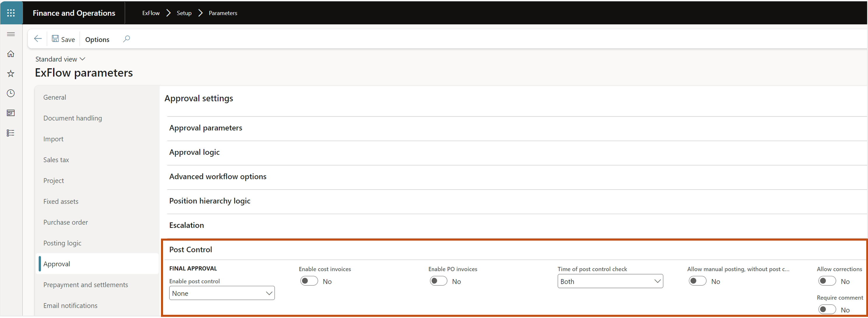Image resolution: width=868 pixels, height=318 pixels.
Task: Go to the Home icon in sidebar
Action: point(11,54)
